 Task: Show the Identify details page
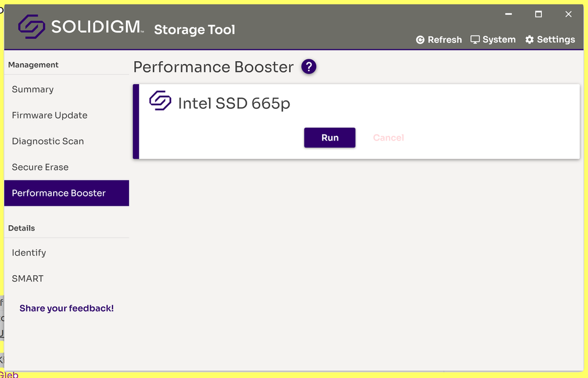click(x=29, y=253)
